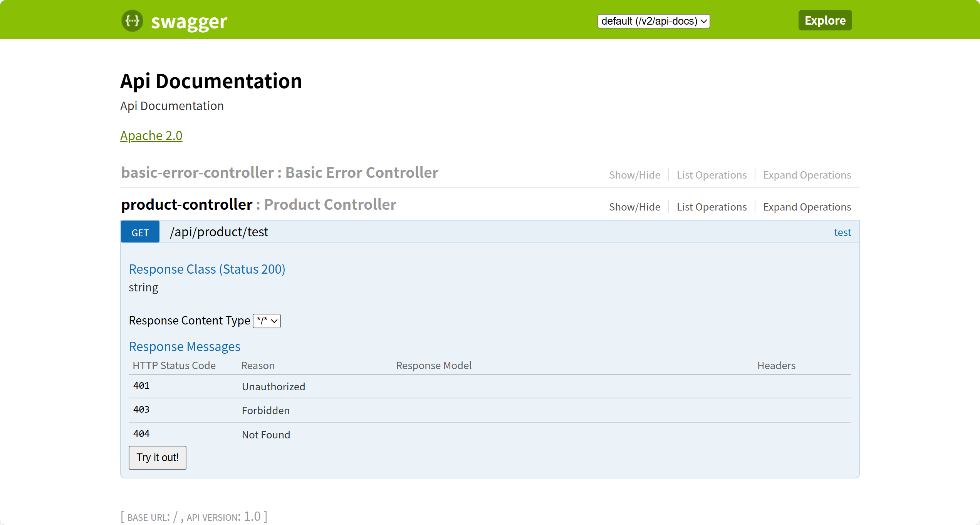Expand Operations for product-controller
980x525 pixels.
(x=807, y=207)
